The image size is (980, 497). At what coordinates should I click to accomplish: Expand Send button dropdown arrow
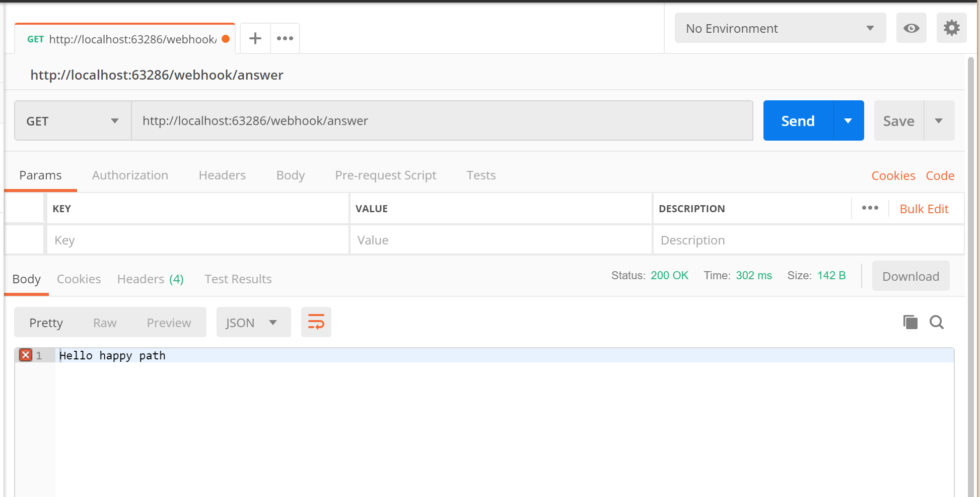(x=849, y=121)
